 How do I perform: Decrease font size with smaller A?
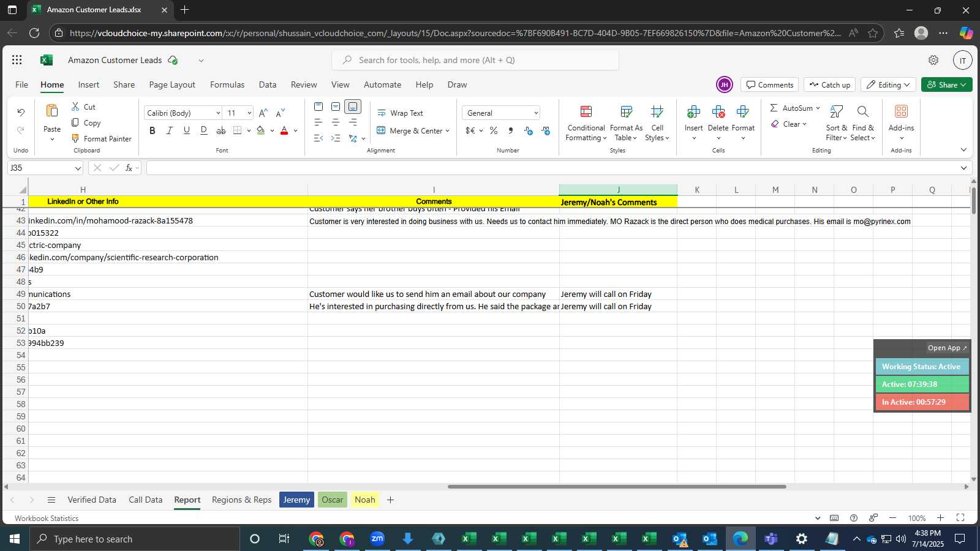pyautogui.click(x=281, y=113)
